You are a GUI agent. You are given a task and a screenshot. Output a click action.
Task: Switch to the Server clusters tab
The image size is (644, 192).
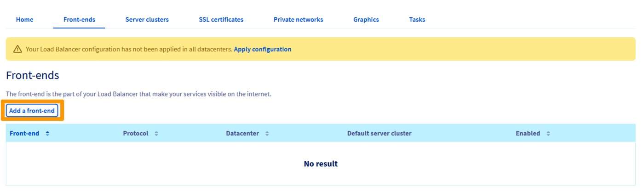(x=147, y=20)
